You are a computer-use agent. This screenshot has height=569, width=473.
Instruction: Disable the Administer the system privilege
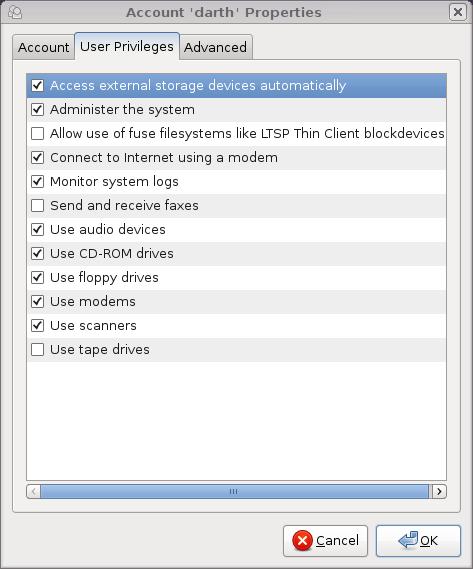point(37,110)
